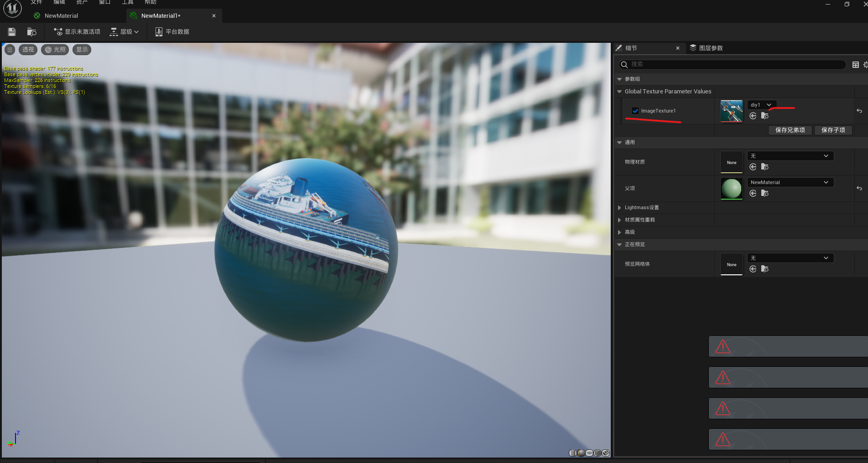Image resolution: width=868 pixels, height=463 pixels.
Task: Expand the Lightmass设置 section
Action: click(619, 208)
